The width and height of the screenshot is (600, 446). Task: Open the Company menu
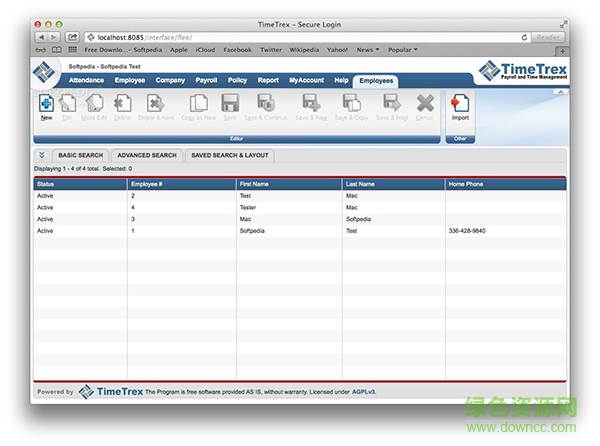(170, 80)
